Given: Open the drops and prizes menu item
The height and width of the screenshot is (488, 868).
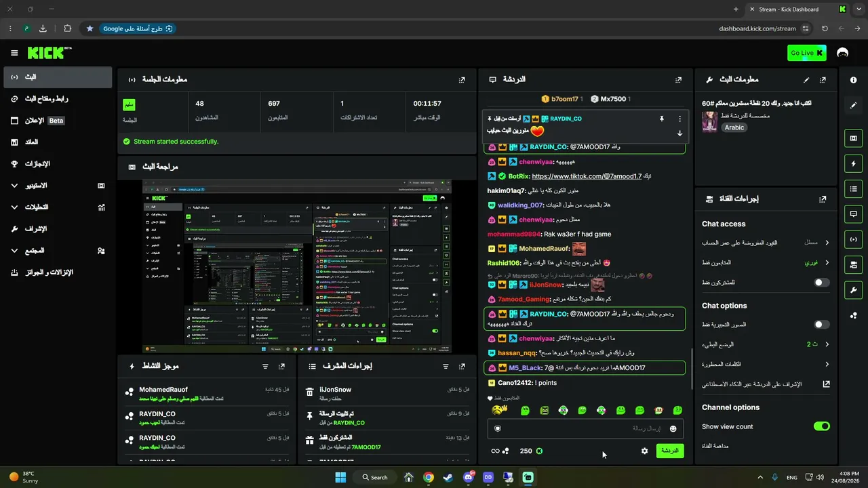Looking at the screenshot, I should tap(57, 272).
